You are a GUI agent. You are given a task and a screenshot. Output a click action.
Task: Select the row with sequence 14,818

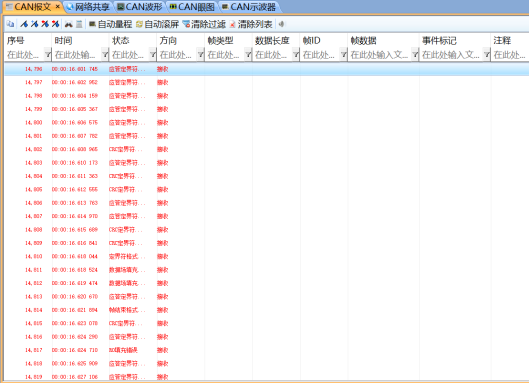click(x=267, y=363)
